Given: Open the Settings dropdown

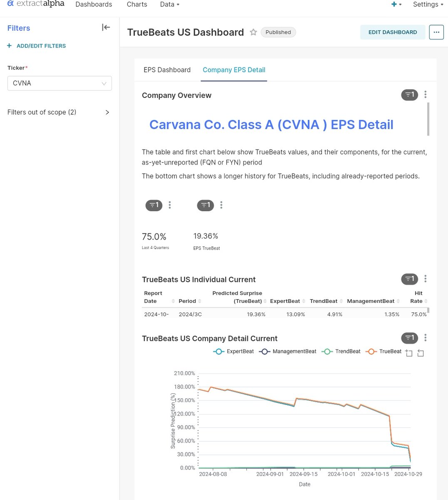Looking at the screenshot, I should pyautogui.click(x=428, y=4).
